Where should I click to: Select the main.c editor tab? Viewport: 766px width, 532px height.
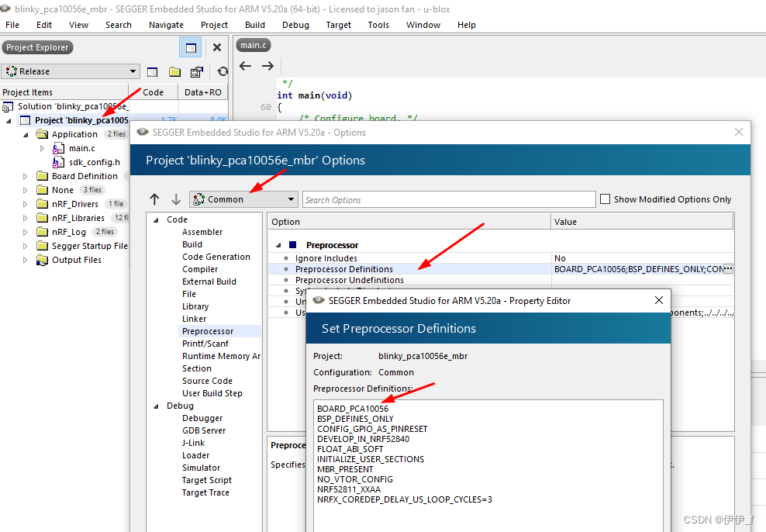253,45
